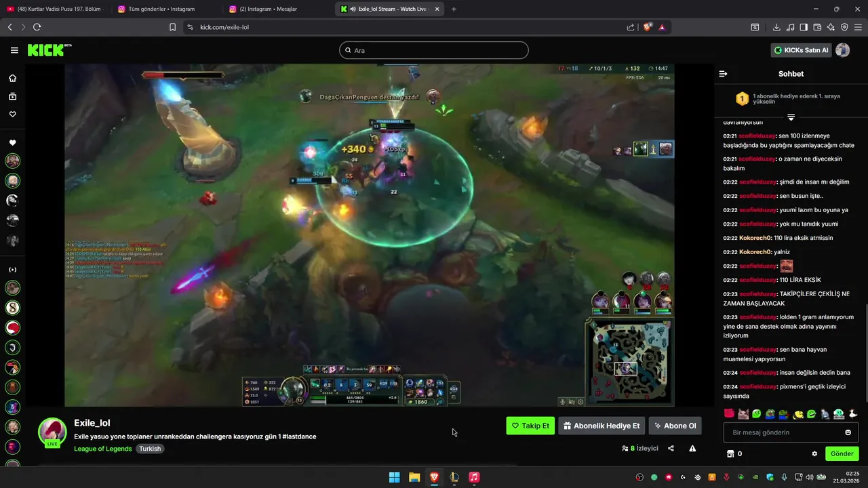Click KICKs Satın Al button
868x488 pixels.
point(801,50)
